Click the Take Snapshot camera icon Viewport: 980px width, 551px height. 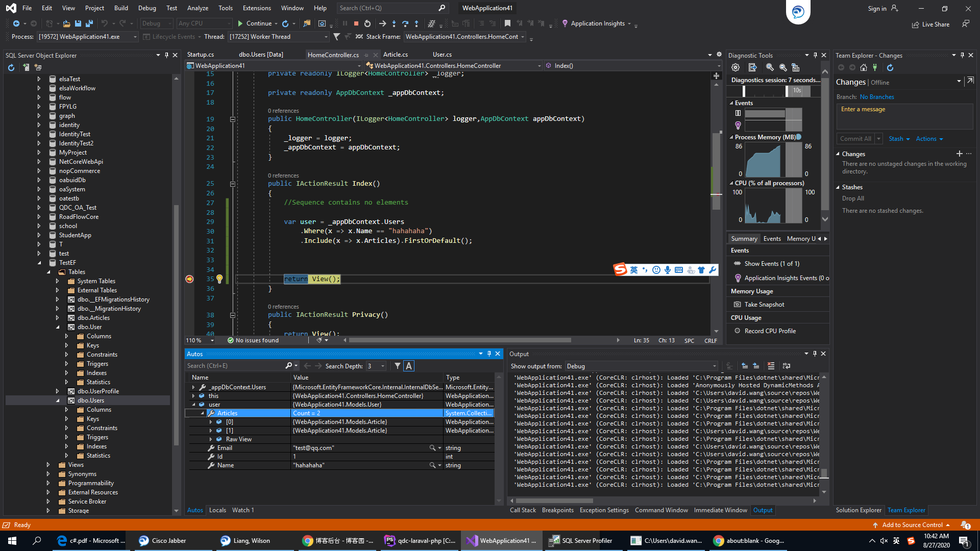(737, 305)
